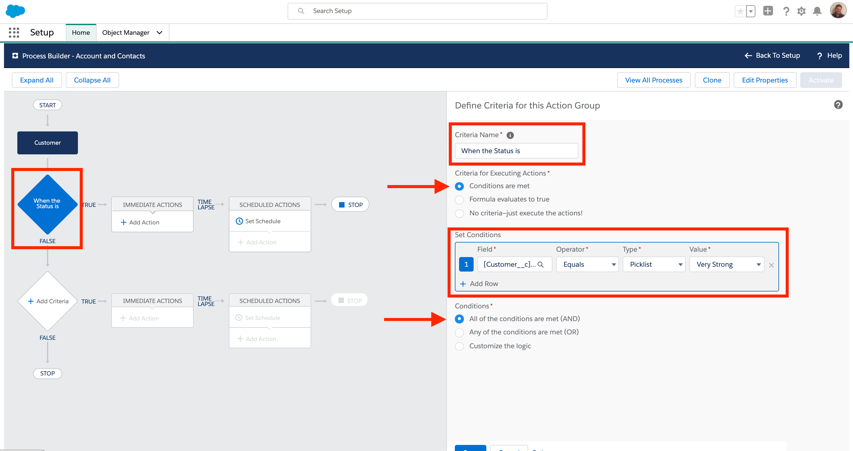Click Add Row under Set Conditions

point(479,284)
